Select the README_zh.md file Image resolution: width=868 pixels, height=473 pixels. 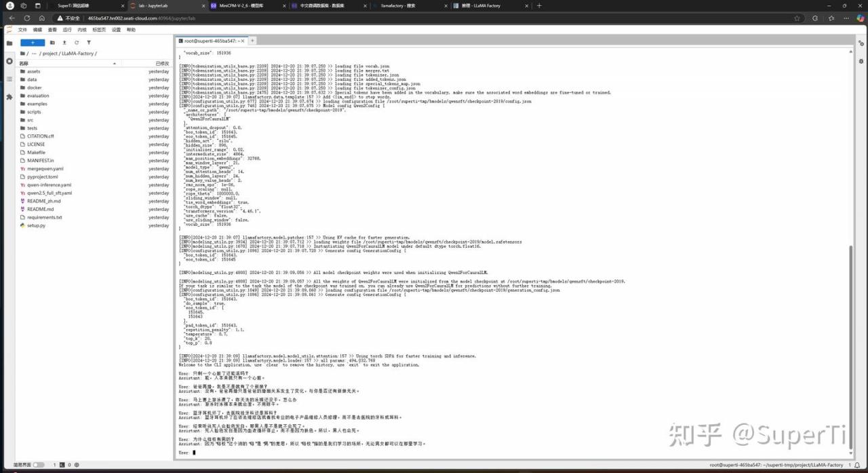pyautogui.click(x=94, y=201)
